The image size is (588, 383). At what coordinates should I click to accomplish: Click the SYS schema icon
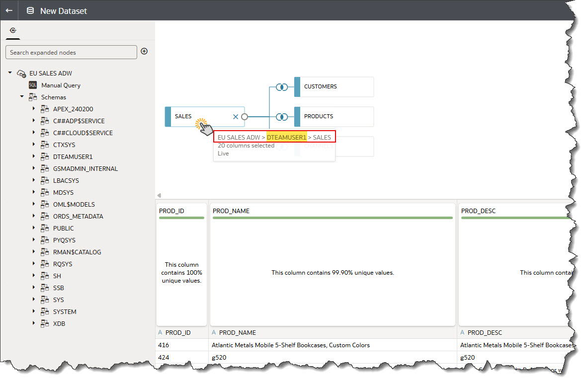coord(45,300)
